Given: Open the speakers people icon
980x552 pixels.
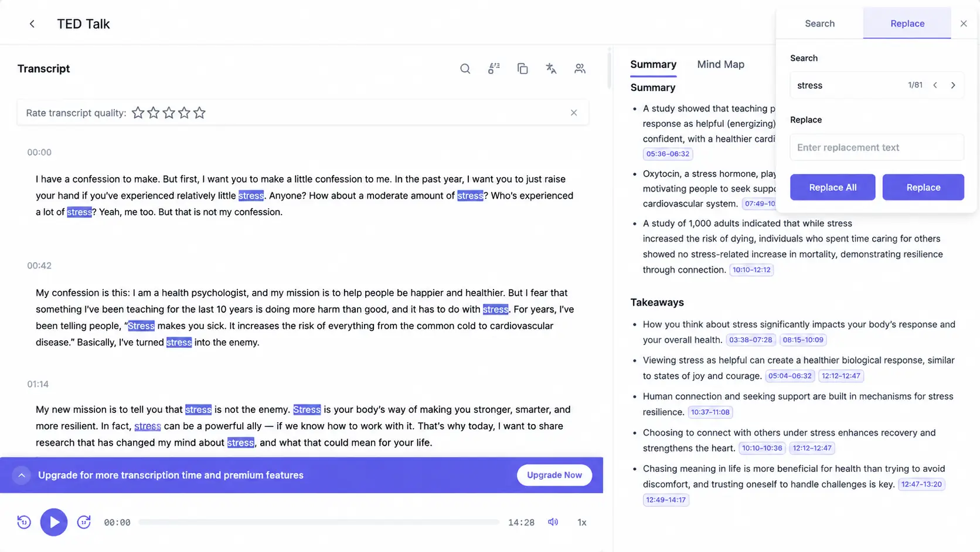Looking at the screenshot, I should [580, 69].
